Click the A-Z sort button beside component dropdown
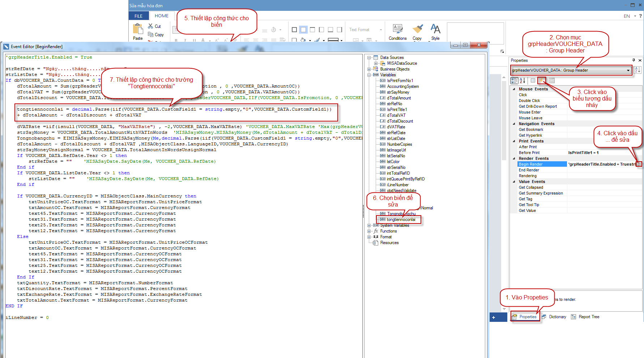Screen dimensions: 644x358 pos(638,70)
